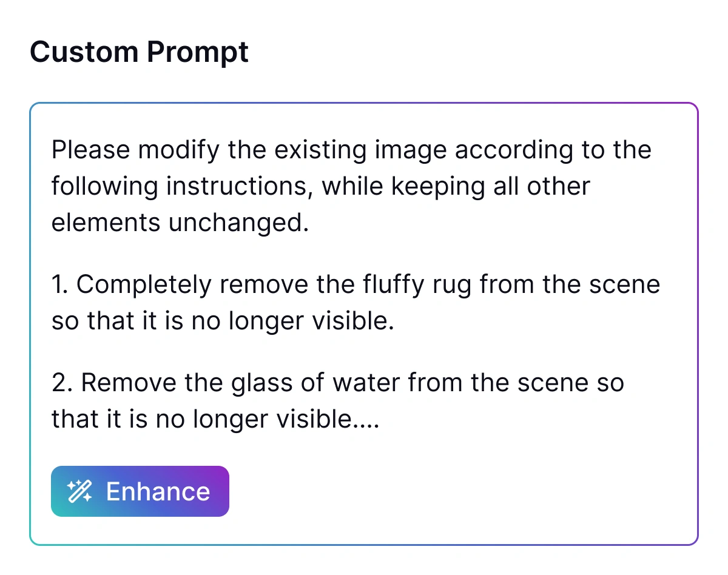Click the Custom Prompt heading
This screenshot has height=575, width=728.
(x=140, y=52)
